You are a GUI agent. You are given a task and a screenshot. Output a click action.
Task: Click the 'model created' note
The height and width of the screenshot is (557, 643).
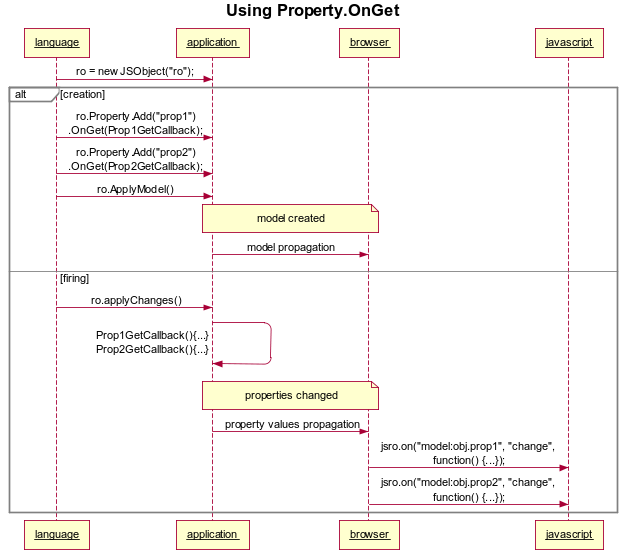coord(290,219)
